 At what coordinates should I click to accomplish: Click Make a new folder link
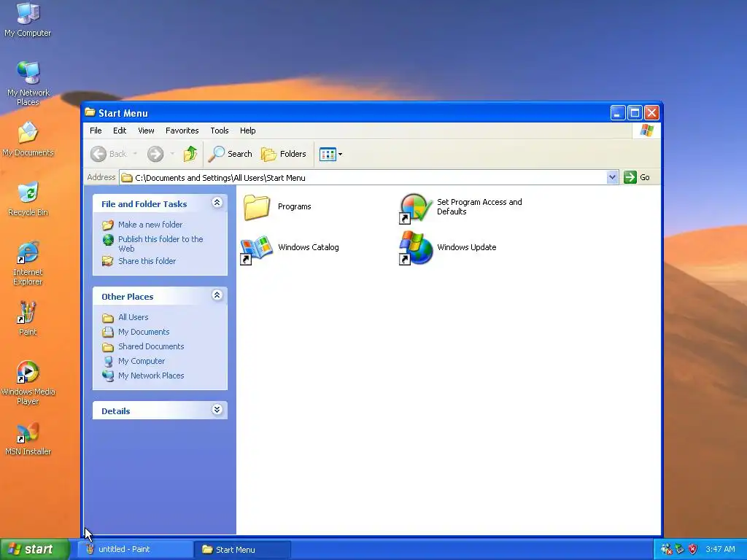tap(150, 225)
